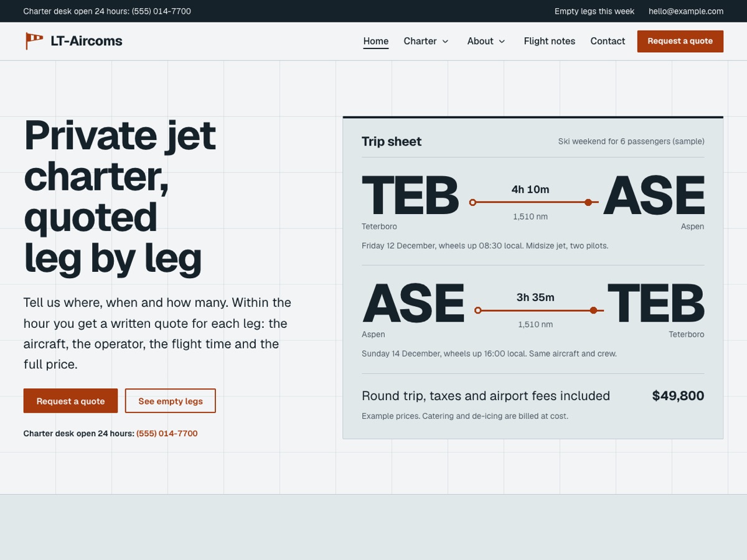The width and height of the screenshot is (747, 560).
Task: Click the orange (555) 014-7700 phone link
Action: [167, 434]
